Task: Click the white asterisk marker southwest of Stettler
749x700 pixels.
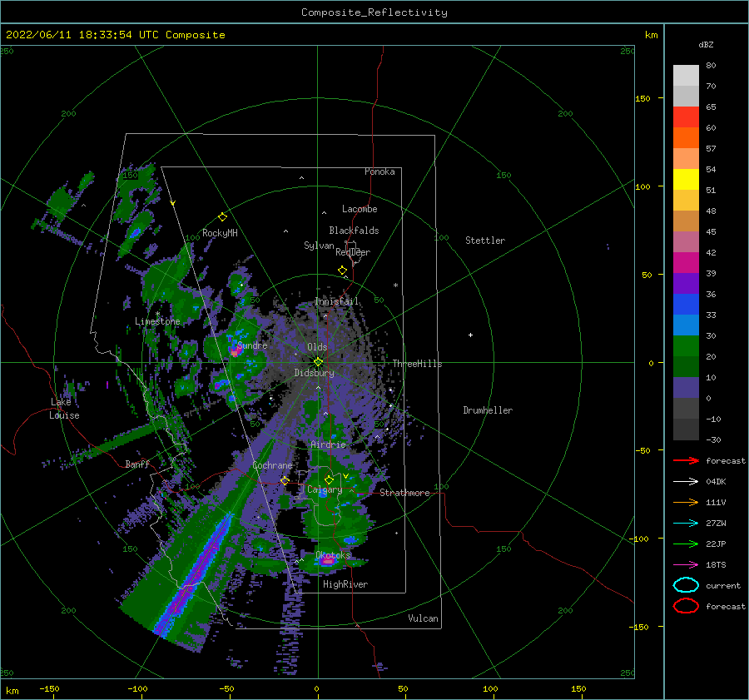Action: (395, 285)
